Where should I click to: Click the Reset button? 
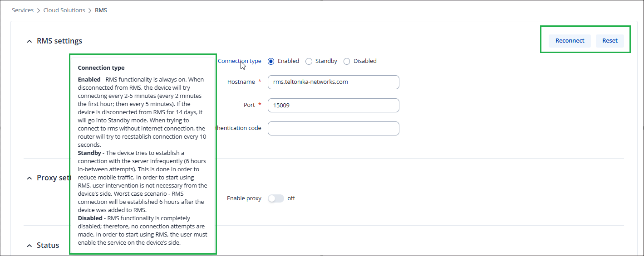pyautogui.click(x=610, y=41)
